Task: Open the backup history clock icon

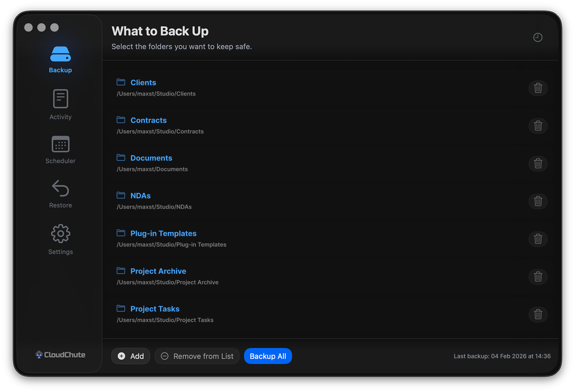Action: tap(538, 37)
